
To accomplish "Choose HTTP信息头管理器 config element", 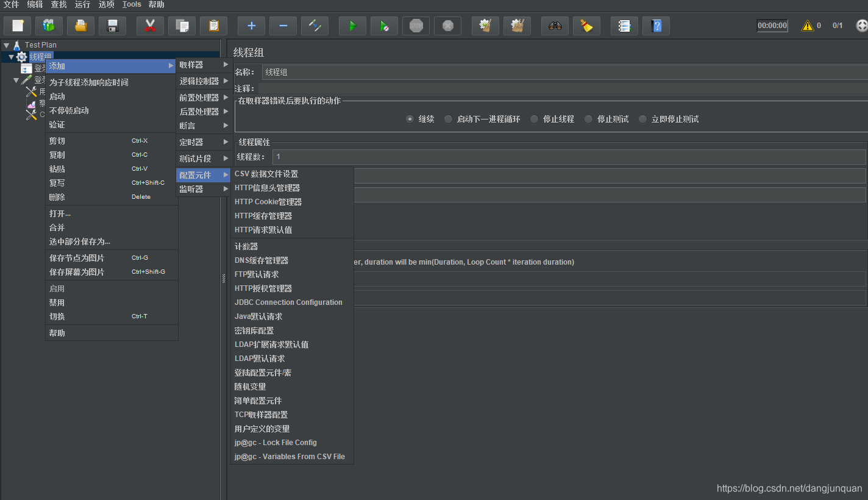I will coord(293,188).
